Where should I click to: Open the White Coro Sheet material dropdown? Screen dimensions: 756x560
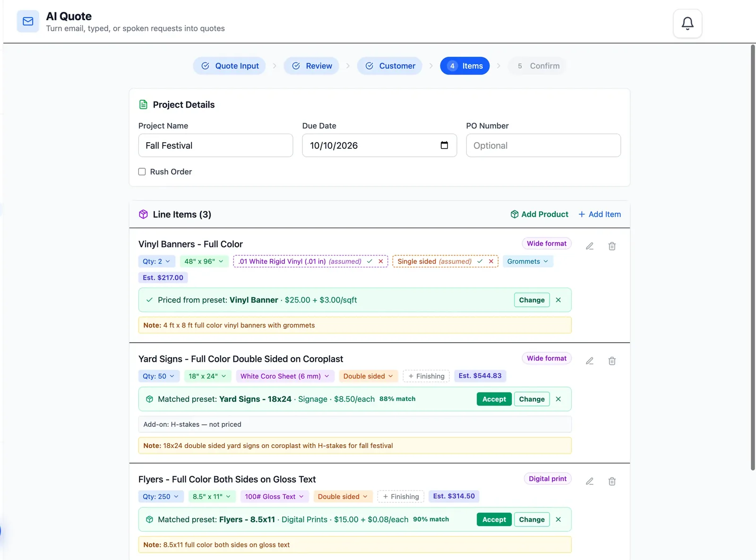click(x=285, y=376)
